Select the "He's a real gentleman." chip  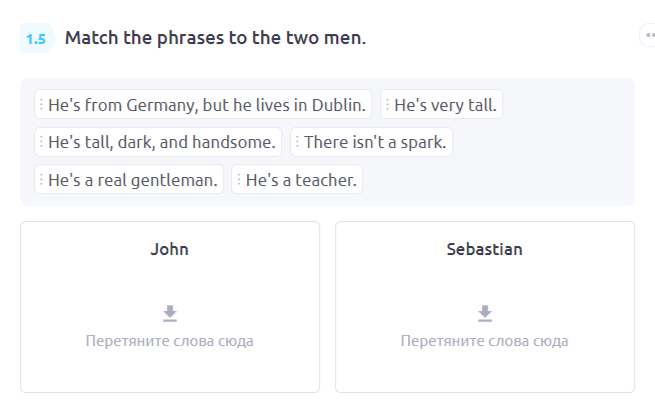(133, 180)
